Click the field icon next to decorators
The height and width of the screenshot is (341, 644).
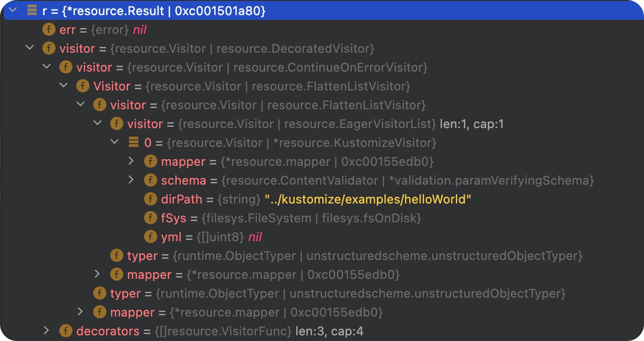[65, 331]
